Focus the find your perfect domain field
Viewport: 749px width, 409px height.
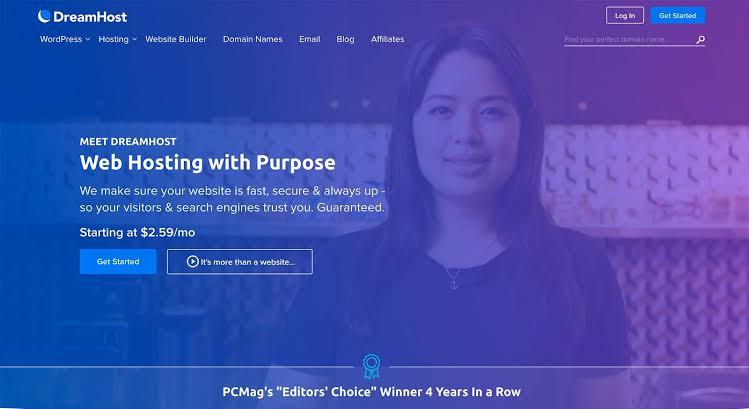629,40
